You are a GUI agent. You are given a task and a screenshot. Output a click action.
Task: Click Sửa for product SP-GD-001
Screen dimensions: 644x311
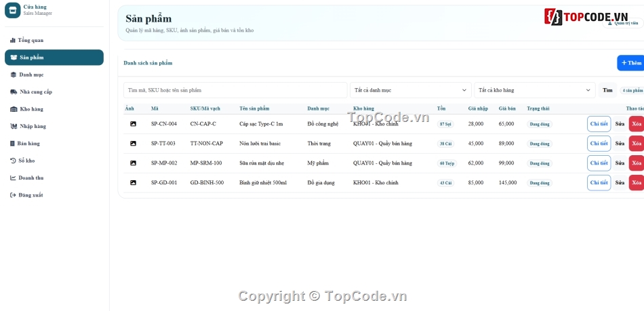[620, 182]
